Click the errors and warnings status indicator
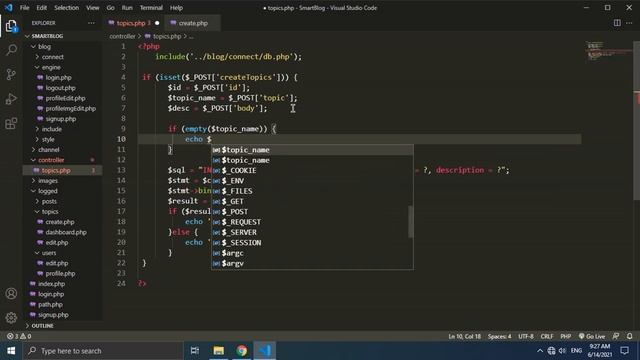Image resolution: width=640 pixels, height=360 pixels. pos(19,336)
